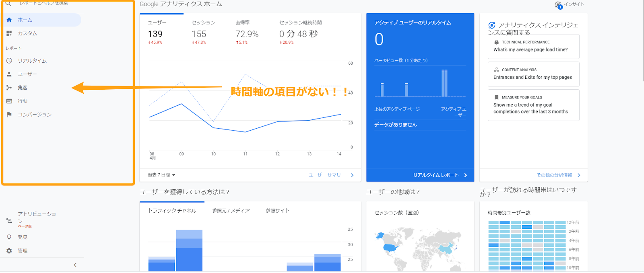Collapse the left sidebar with the chevron
644x273 pixels.
(x=75, y=265)
